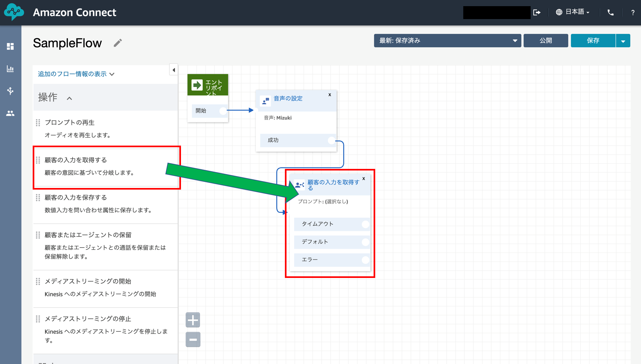
Task: Click the プロンプト: (選択なし) text
Action: pyautogui.click(x=323, y=202)
